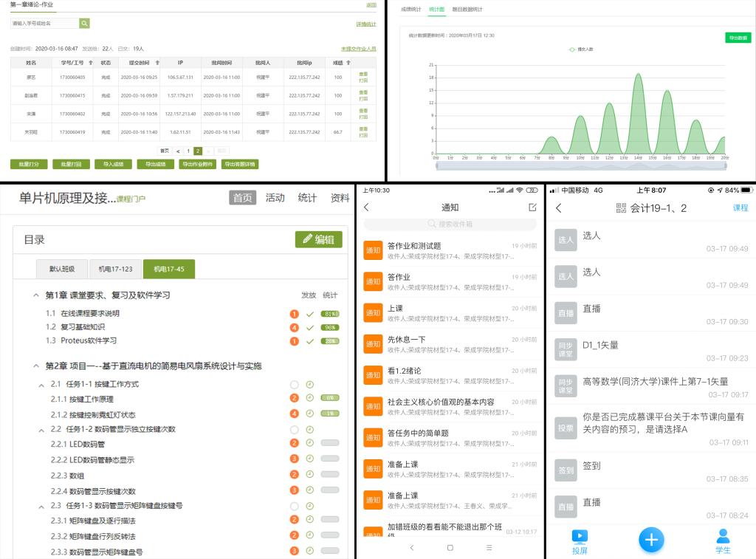
Task: Go back using arrow in 通知 header
Action: [x=367, y=208]
